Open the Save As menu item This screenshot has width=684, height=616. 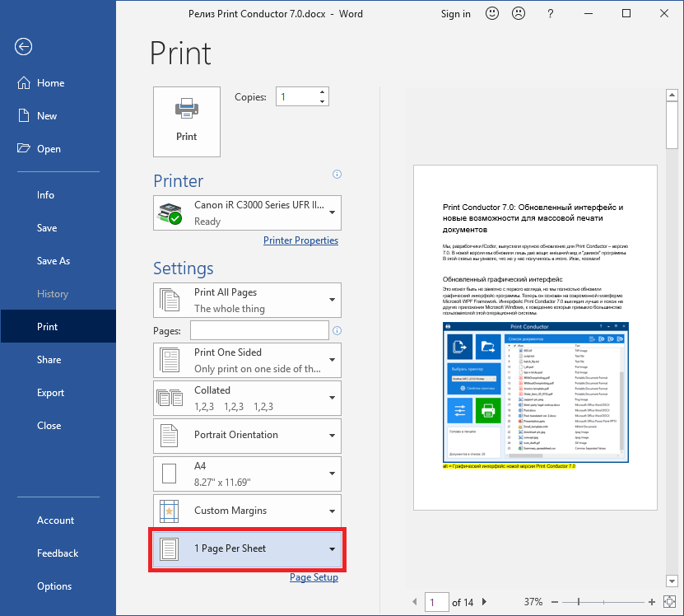pyautogui.click(x=54, y=261)
